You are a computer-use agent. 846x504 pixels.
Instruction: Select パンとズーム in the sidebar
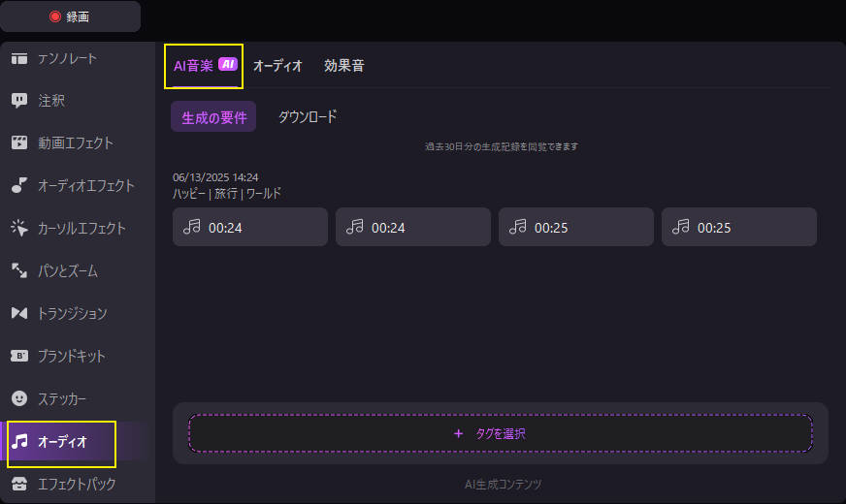pyautogui.click(x=68, y=270)
